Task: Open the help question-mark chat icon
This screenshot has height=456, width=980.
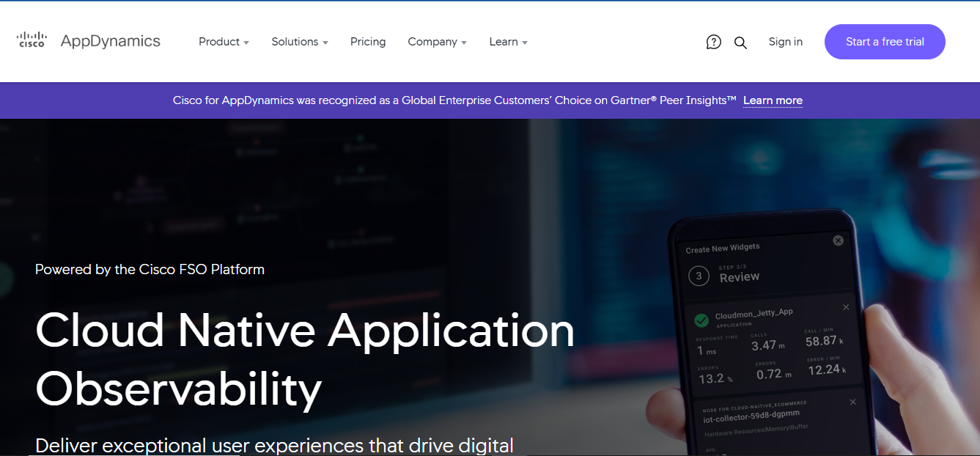Action: [x=713, y=42]
